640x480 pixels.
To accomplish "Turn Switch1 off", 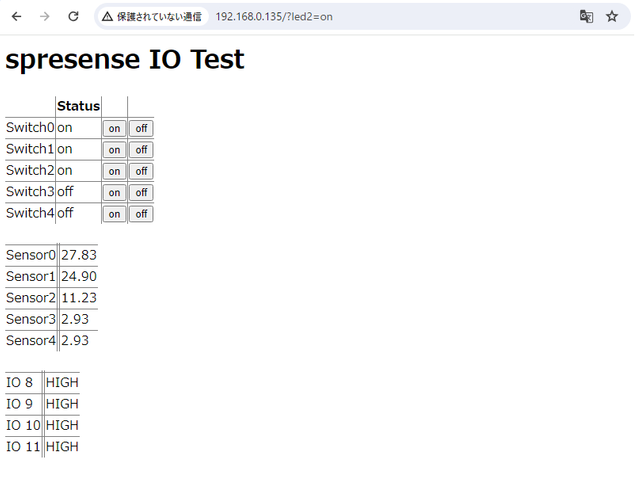I will coord(141,150).
